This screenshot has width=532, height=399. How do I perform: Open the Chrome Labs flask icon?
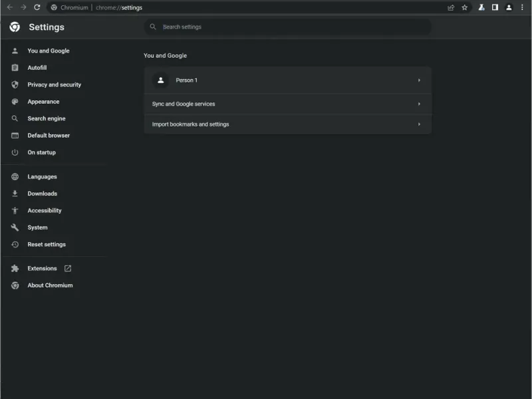(481, 7)
